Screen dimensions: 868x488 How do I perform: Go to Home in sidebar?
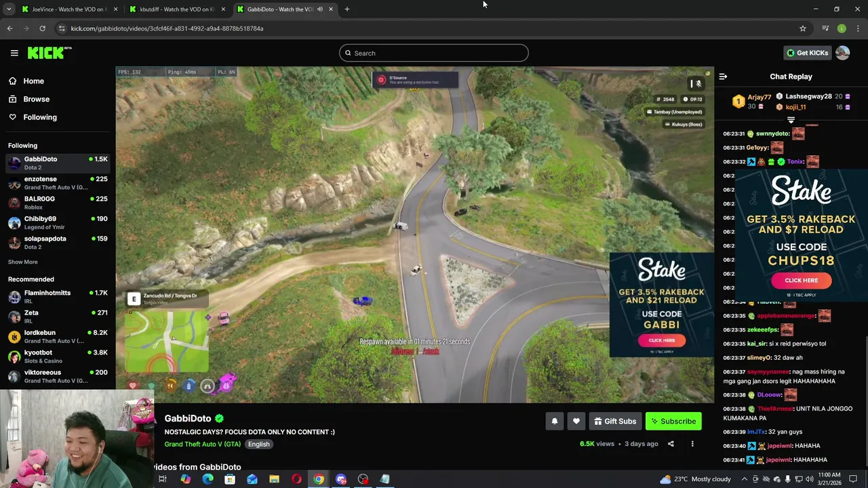pyautogui.click(x=33, y=81)
